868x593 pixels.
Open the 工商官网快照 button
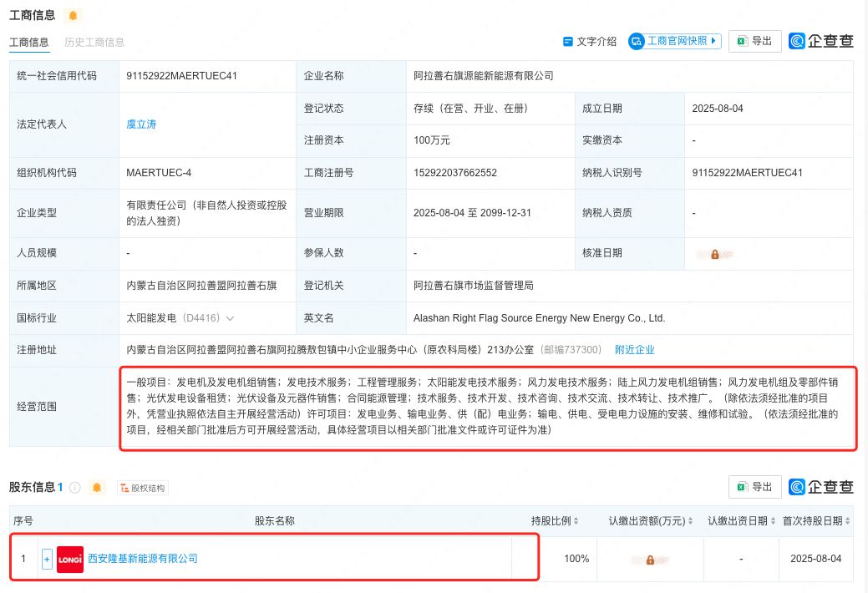(x=675, y=41)
